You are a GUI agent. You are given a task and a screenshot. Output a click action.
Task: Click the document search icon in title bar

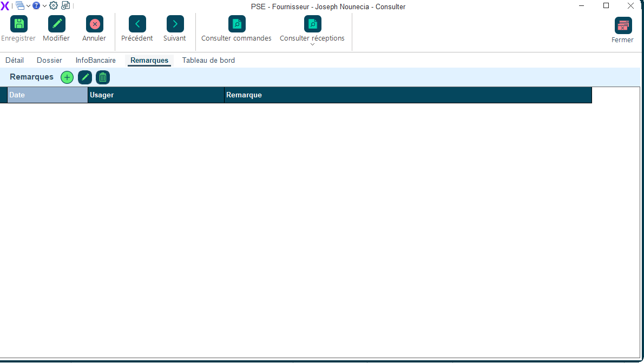65,6
